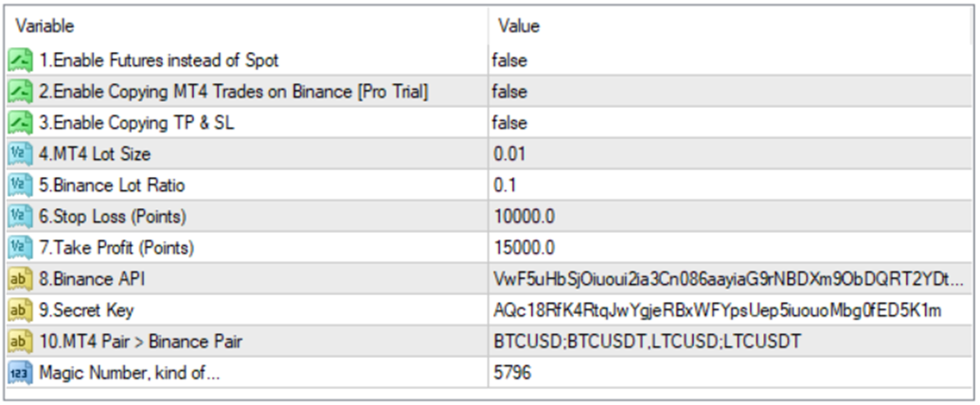
Task: Edit the Magic Number value 5796
Action: point(512,373)
